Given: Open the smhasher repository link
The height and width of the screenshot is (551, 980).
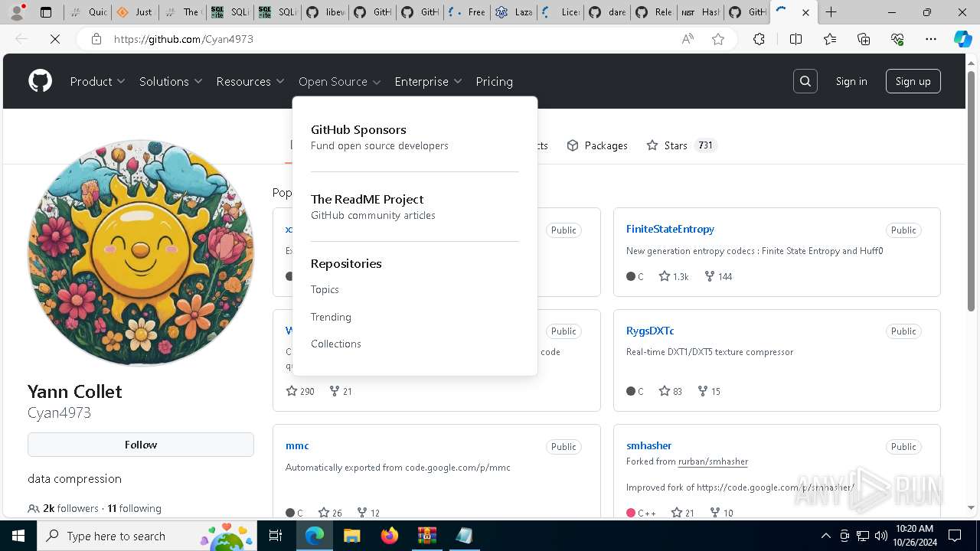Looking at the screenshot, I should (648, 445).
